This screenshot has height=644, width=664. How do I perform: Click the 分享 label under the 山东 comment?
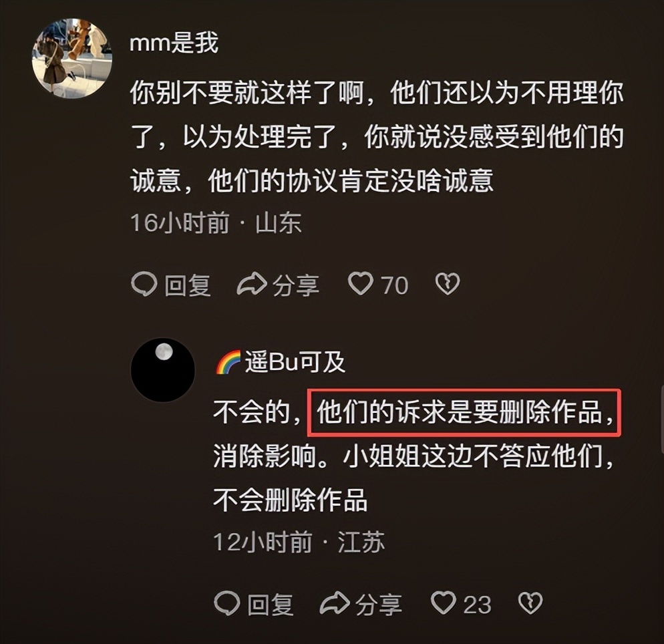(295, 285)
